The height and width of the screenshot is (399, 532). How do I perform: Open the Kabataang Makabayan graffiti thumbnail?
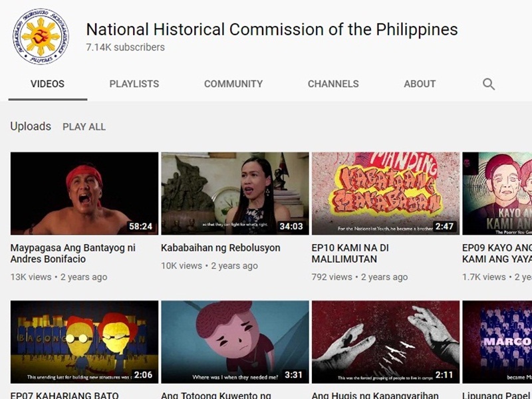[x=386, y=194]
